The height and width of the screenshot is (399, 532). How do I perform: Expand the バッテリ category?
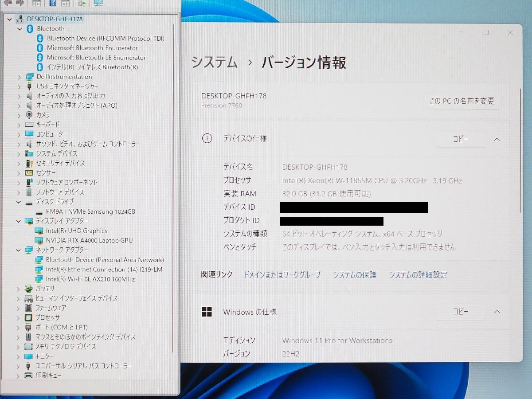[x=19, y=289]
